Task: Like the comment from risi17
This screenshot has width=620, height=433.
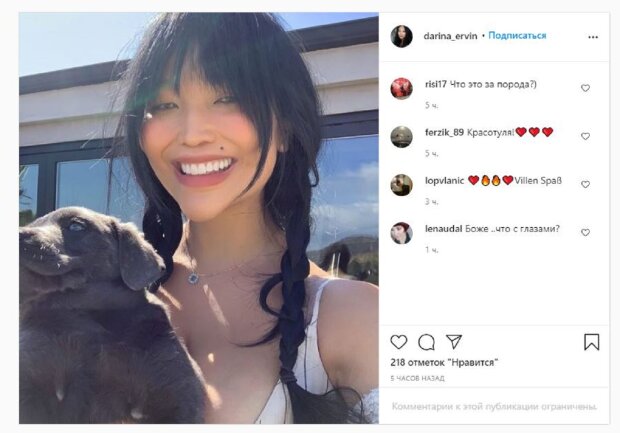Action: click(585, 88)
